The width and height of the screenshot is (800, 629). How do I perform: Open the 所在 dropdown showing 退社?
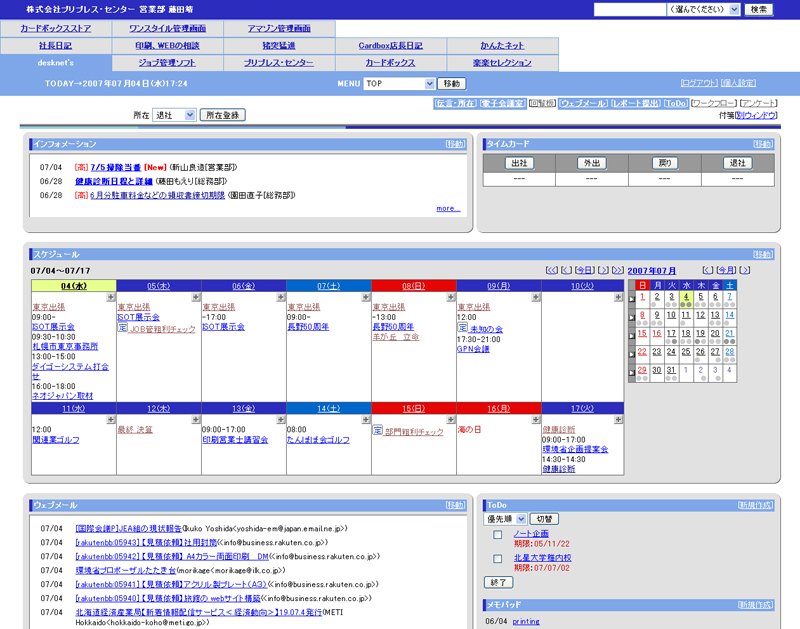point(174,115)
